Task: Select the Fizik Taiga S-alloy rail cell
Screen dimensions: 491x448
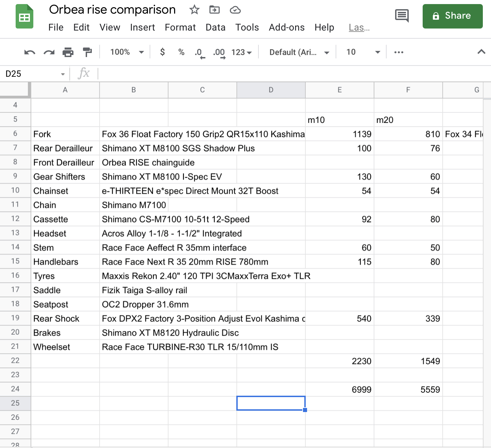Action: (134, 290)
